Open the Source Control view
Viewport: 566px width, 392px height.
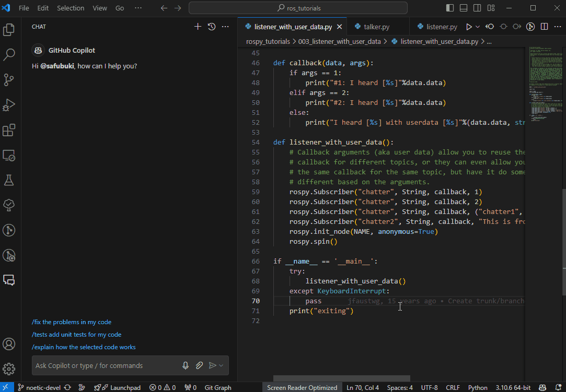9,80
